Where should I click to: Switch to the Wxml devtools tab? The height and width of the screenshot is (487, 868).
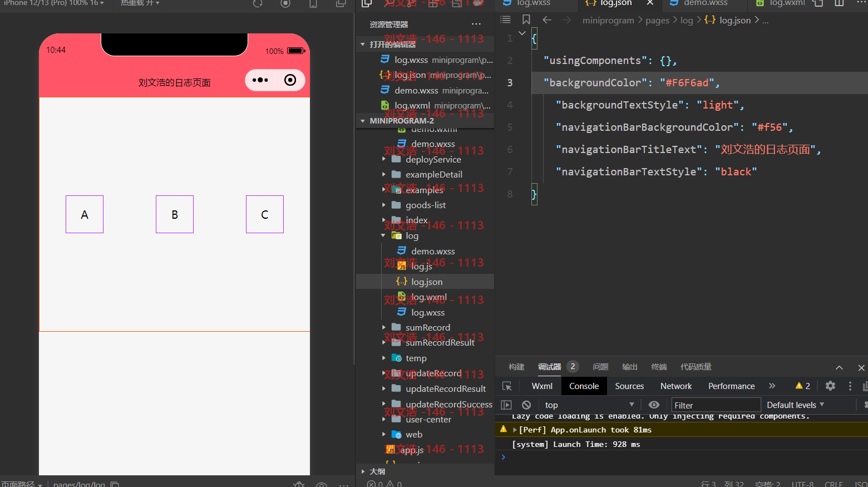542,386
